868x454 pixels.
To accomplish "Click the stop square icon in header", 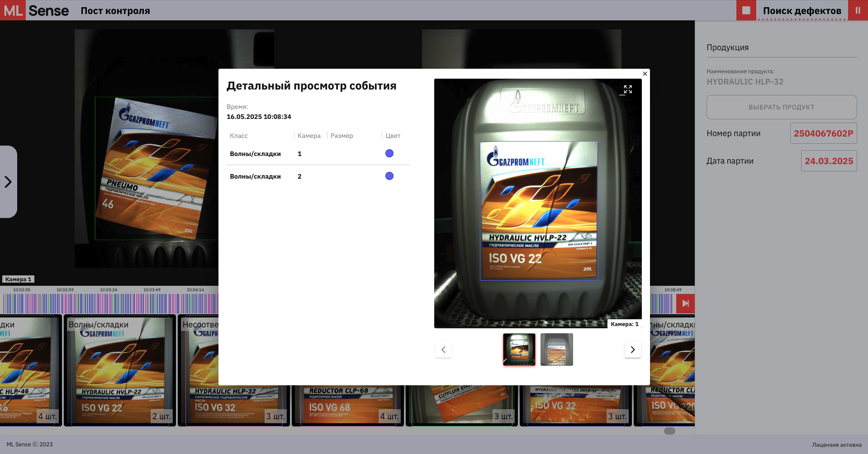I will point(746,10).
